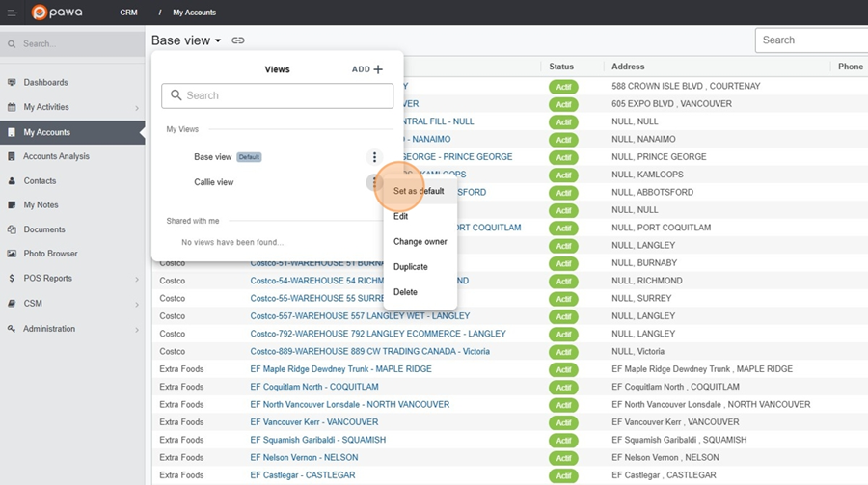The width and height of the screenshot is (868, 485).
Task: Open Costco-557 Langley Wet account link
Action: [x=360, y=316]
